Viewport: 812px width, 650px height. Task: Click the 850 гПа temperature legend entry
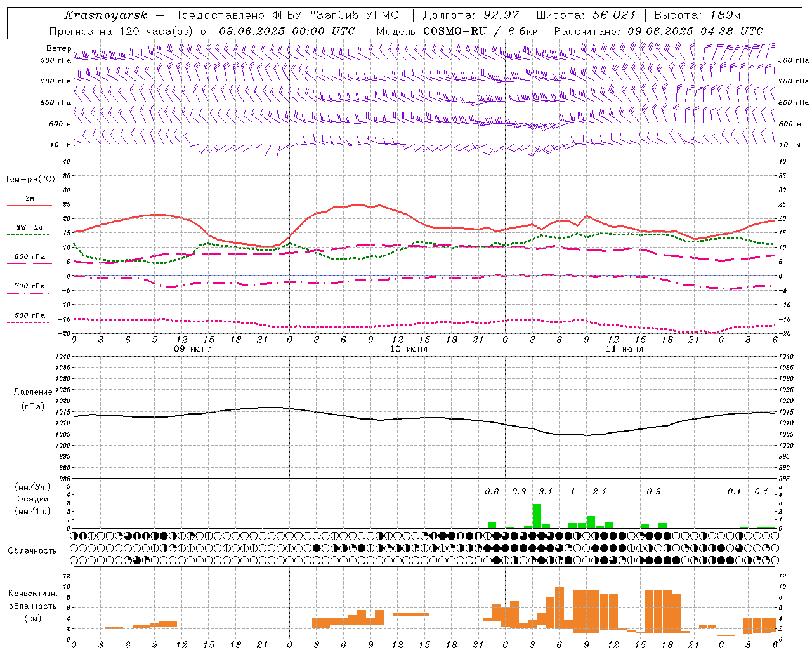[30, 257]
